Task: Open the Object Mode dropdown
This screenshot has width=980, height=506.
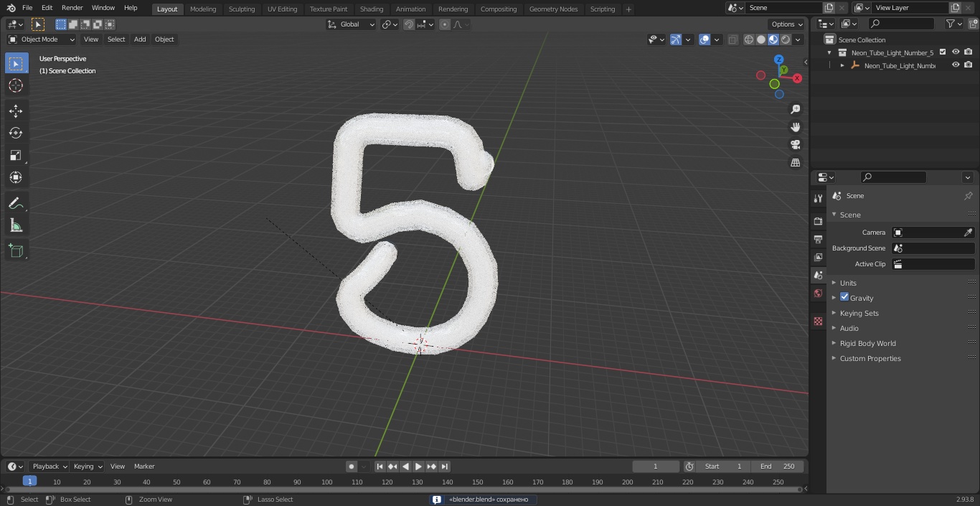Action: pos(42,39)
